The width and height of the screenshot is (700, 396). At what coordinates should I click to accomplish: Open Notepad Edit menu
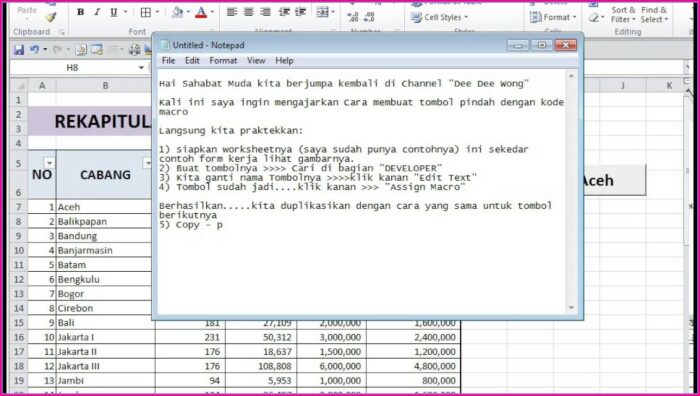click(x=192, y=61)
